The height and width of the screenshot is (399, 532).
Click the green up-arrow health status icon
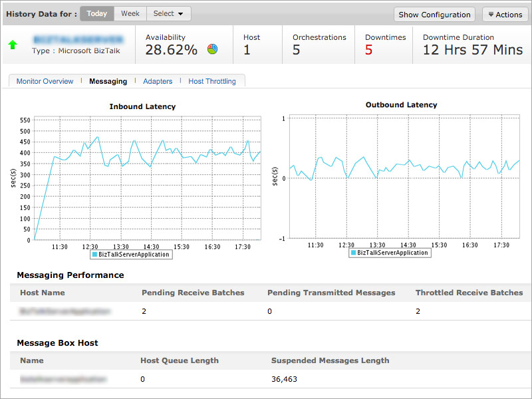click(x=13, y=45)
